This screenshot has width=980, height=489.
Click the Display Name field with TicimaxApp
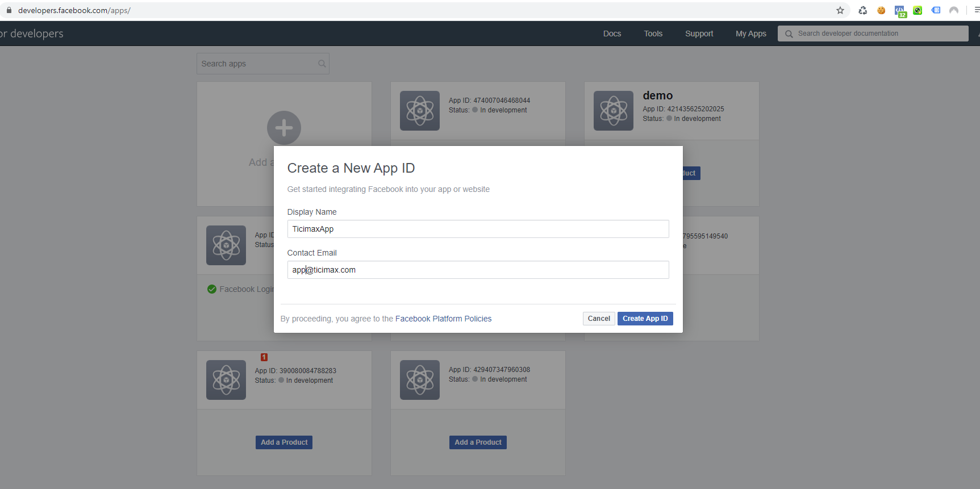coord(478,229)
